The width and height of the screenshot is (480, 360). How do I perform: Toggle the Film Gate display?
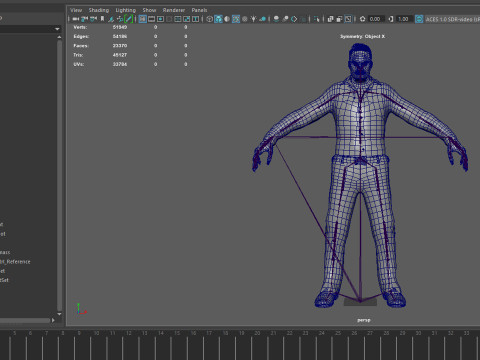151,19
